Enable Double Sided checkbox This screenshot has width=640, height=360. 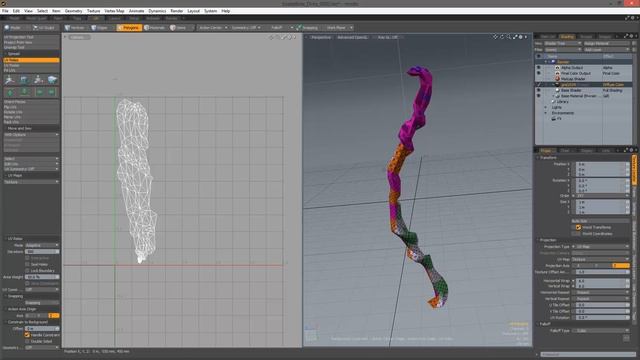click(x=27, y=341)
